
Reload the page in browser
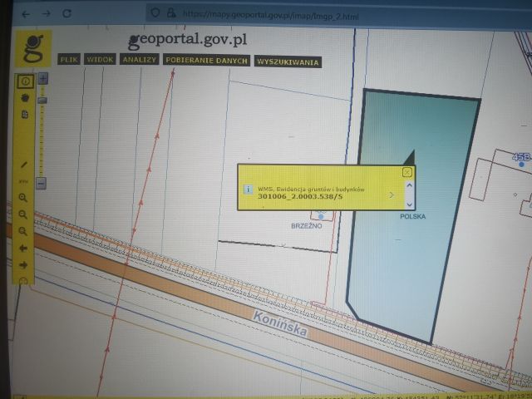pos(66,13)
